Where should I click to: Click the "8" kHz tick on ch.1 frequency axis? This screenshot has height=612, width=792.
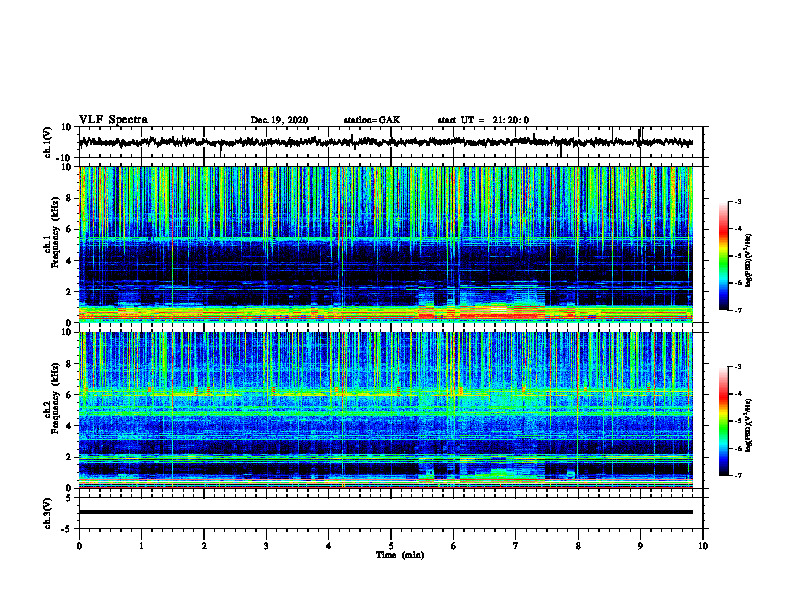point(69,198)
